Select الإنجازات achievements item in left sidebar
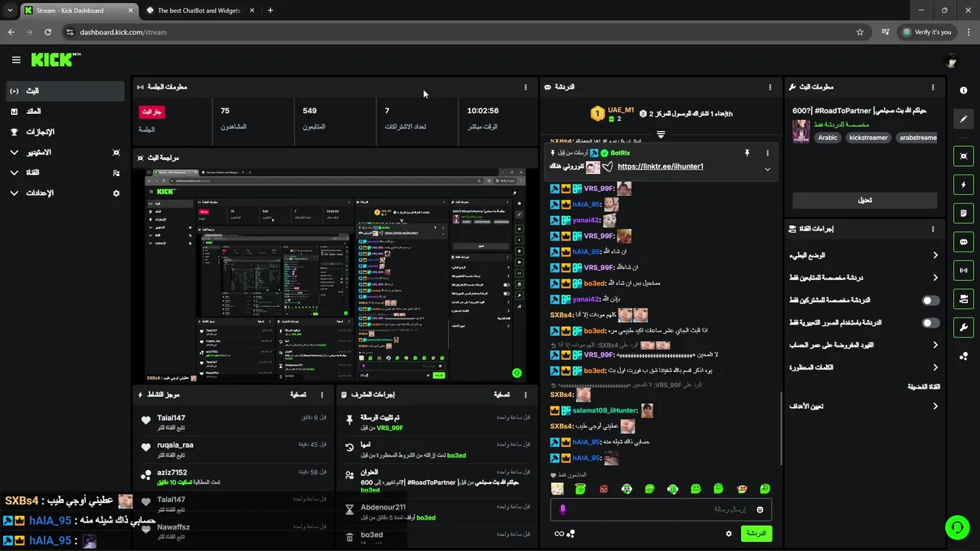 [64, 132]
